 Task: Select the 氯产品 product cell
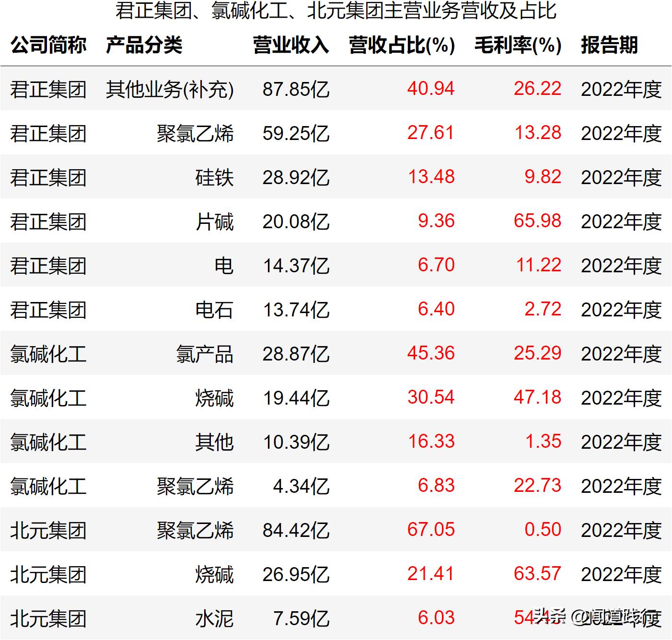205,354
